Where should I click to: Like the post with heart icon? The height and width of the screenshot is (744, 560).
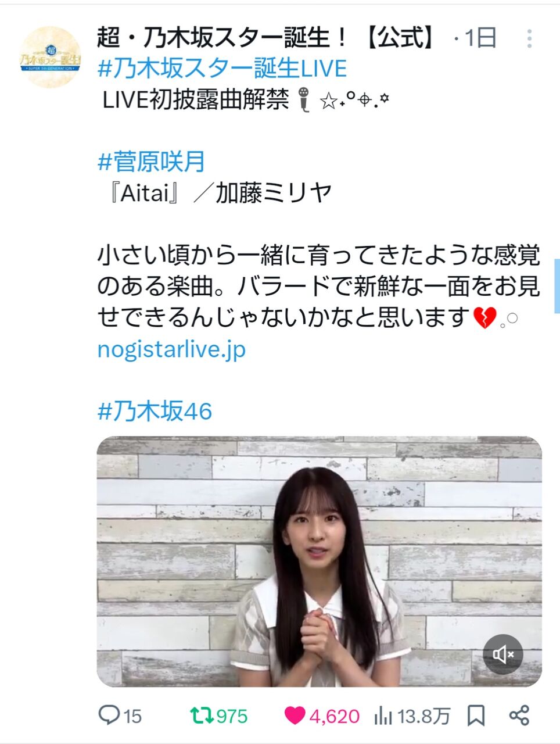(x=295, y=716)
